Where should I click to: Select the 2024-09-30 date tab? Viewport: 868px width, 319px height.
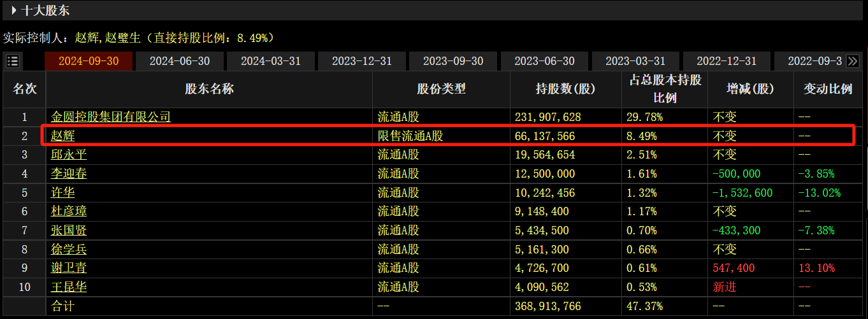[89, 61]
